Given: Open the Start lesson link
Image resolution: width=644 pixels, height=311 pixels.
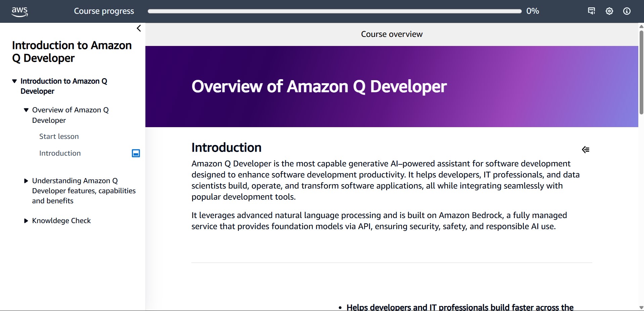Looking at the screenshot, I should tap(59, 136).
